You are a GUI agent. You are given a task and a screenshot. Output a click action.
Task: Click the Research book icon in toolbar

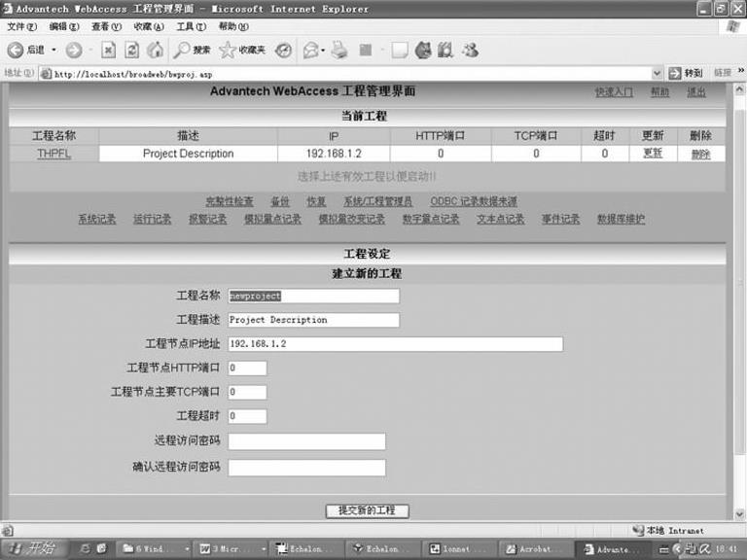pos(445,50)
